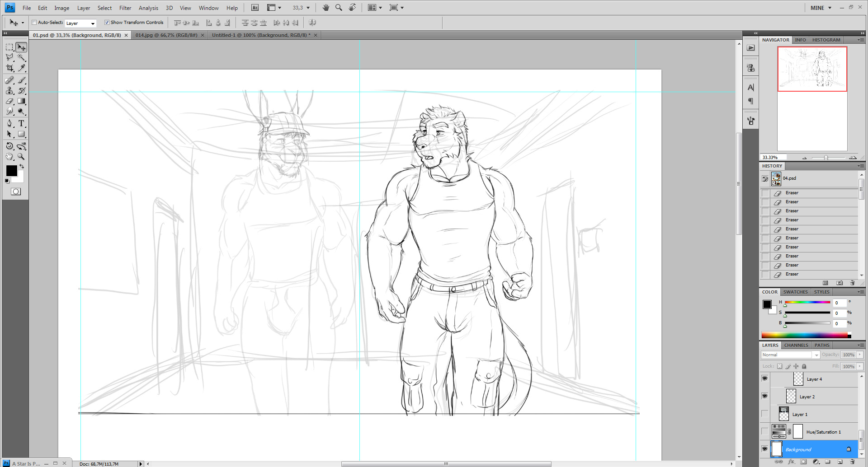Image resolution: width=868 pixels, height=467 pixels.
Task: Open the layer blend mode dropdown
Action: 790,355
